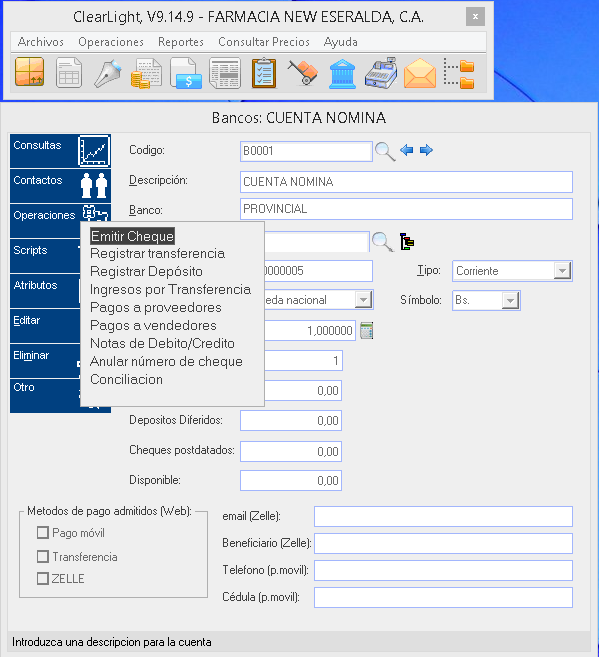599x657 pixels.
Task: Click the Eliminar sidebar button
Action: [45, 361]
